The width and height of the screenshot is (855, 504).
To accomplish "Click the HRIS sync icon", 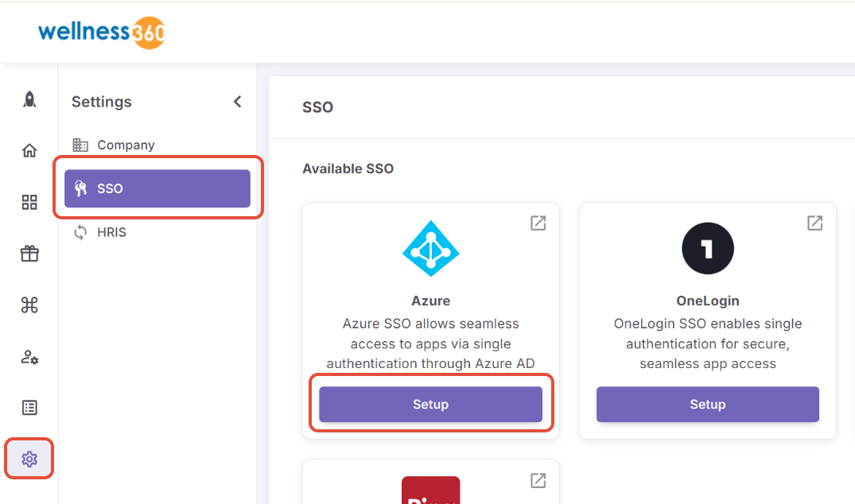I will 80,232.
